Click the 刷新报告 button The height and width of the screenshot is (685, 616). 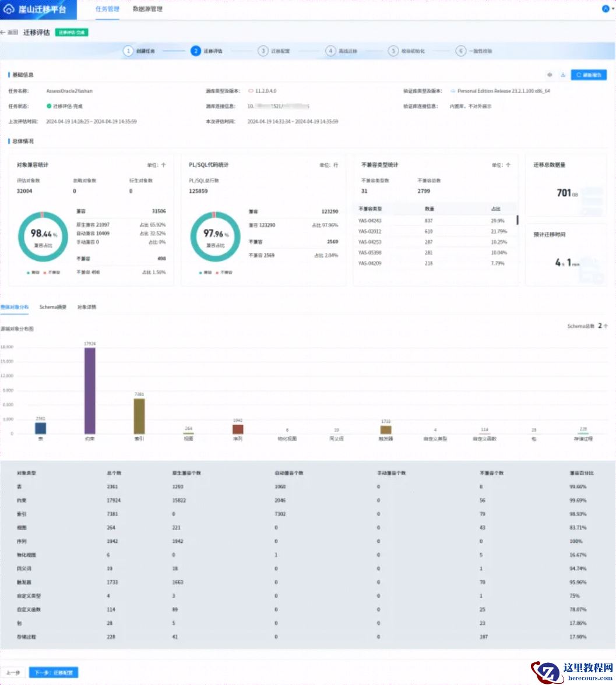(x=589, y=75)
